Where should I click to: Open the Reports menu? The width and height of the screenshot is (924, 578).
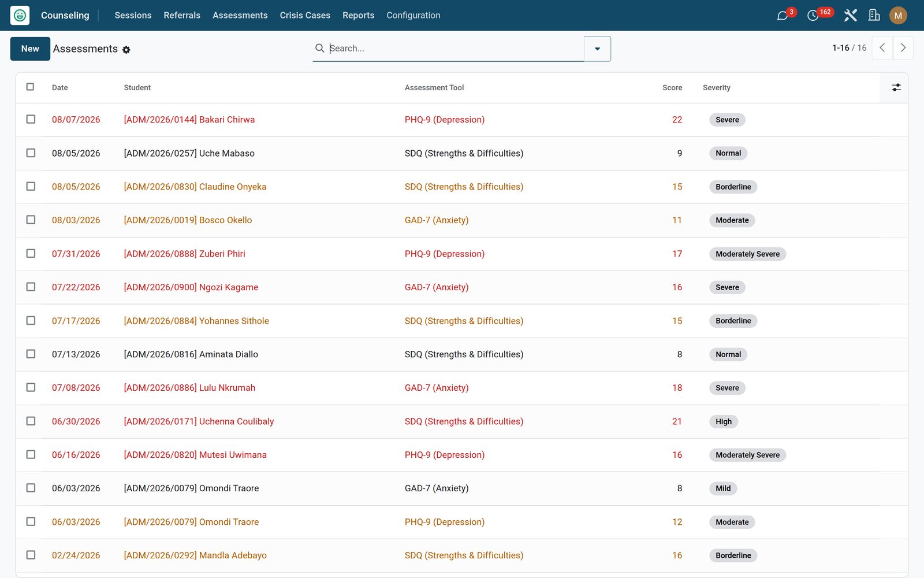point(358,16)
